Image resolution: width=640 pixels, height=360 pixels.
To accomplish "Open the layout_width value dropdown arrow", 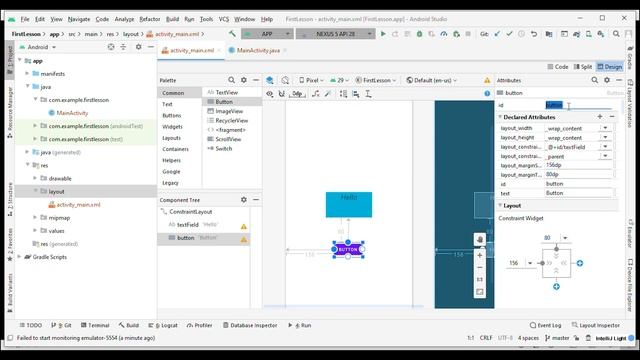I will pyautogui.click(x=605, y=128).
